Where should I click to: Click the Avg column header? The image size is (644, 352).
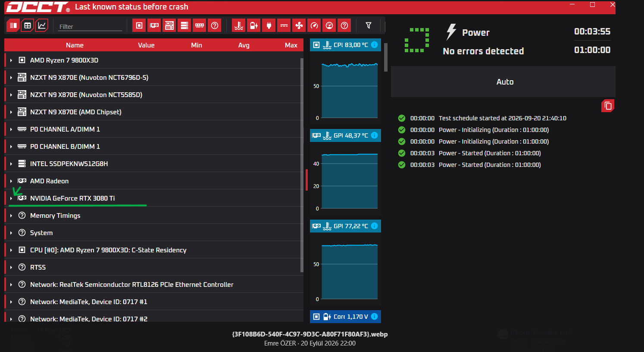tap(244, 45)
